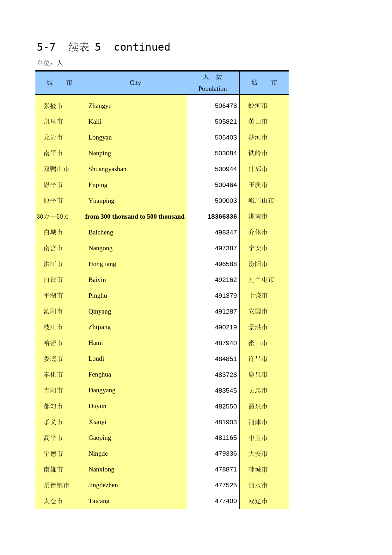Click population value 483545
The height and width of the screenshot is (555, 392).
click(x=226, y=390)
